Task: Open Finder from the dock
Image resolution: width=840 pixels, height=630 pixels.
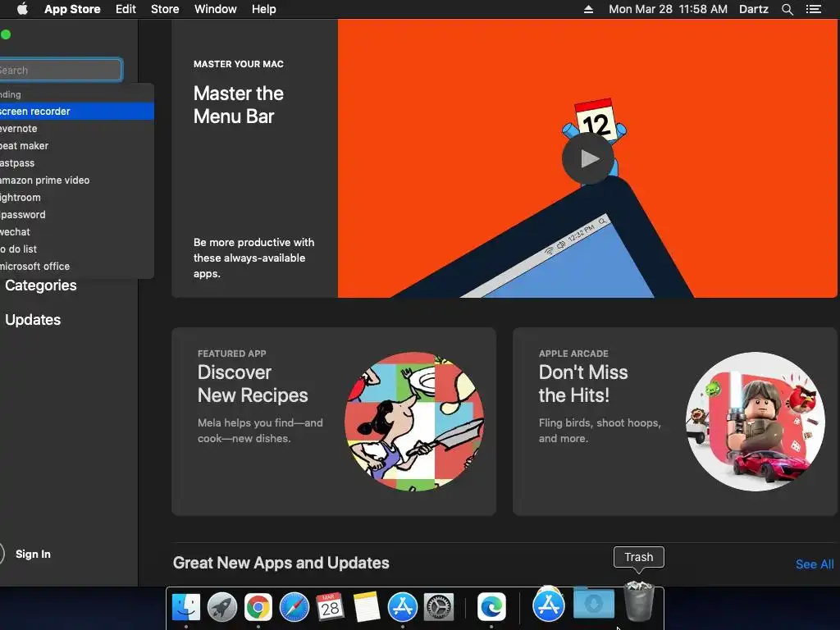Action: [186, 607]
